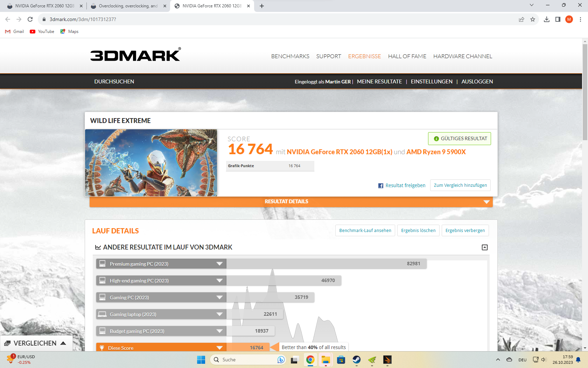This screenshot has width=588, height=368.
Task: Open Chrome three-dot menu
Action: (x=580, y=19)
